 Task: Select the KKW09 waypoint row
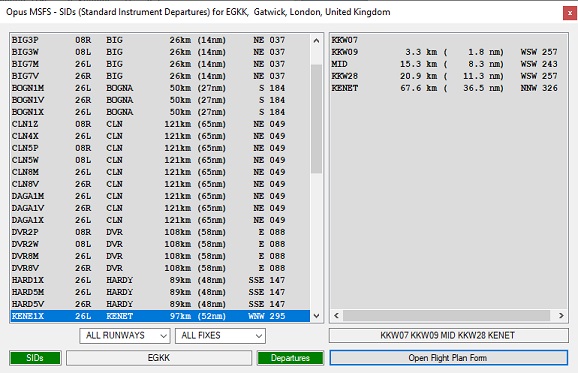coord(449,52)
